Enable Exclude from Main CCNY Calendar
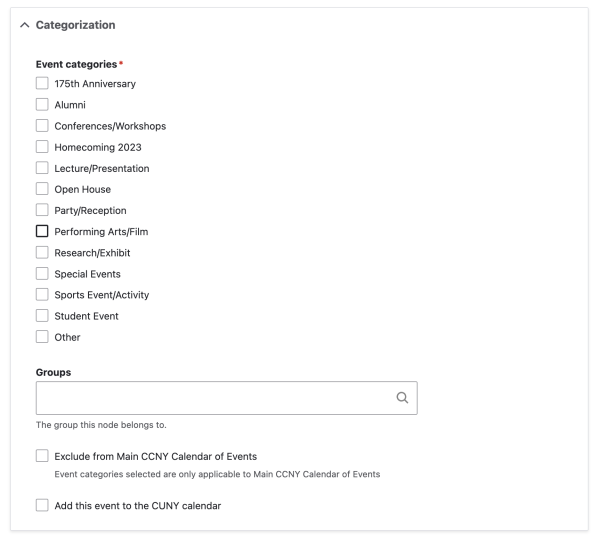This screenshot has width=600, height=537. point(42,455)
